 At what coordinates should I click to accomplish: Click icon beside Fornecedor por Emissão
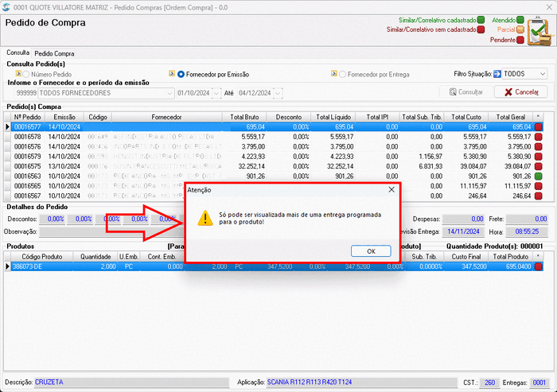pos(172,73)
